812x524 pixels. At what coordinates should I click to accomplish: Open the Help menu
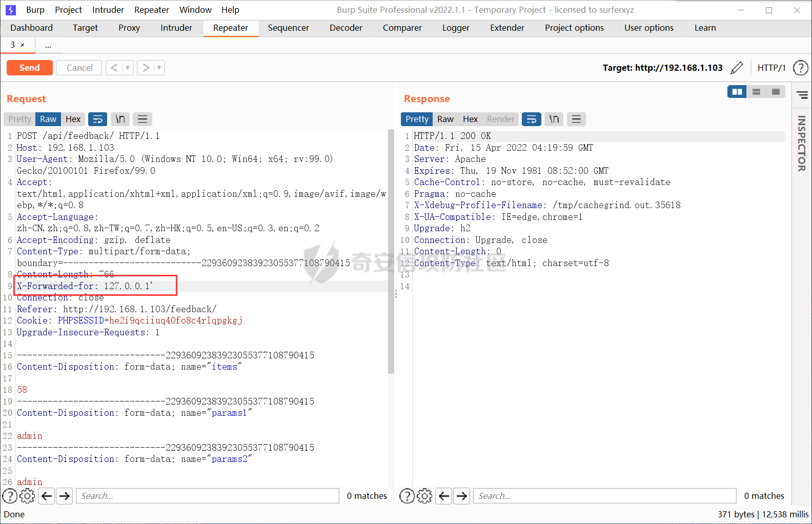pyautogui.click(x=230, y=10)
